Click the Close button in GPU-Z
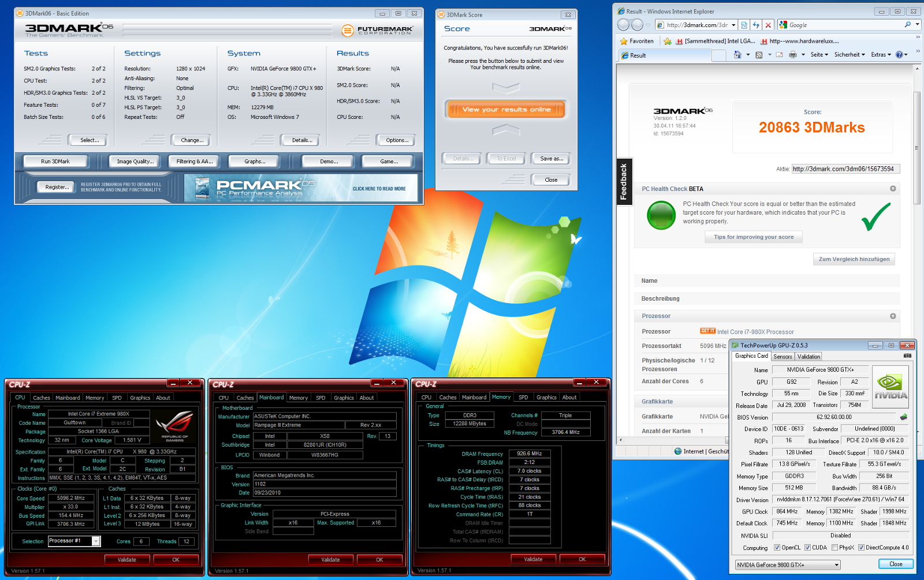Image resolution: width=924 pixels, height=580 pixels. (x=896, y=564)
